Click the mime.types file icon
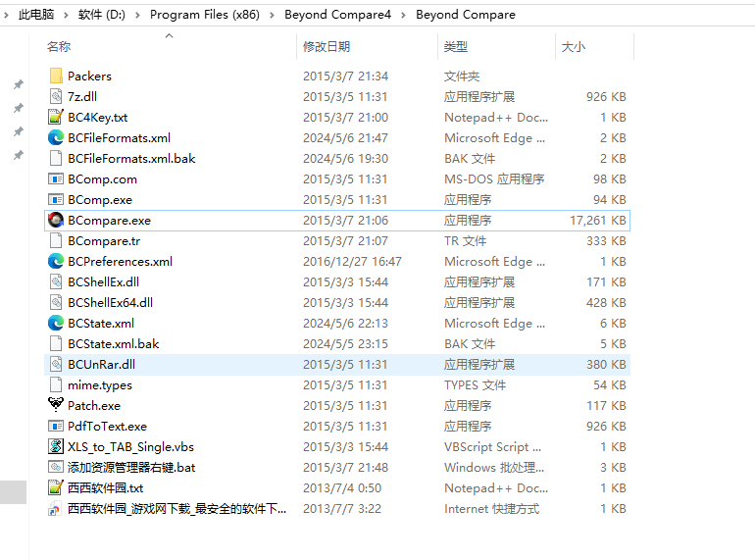 point(56,385)
